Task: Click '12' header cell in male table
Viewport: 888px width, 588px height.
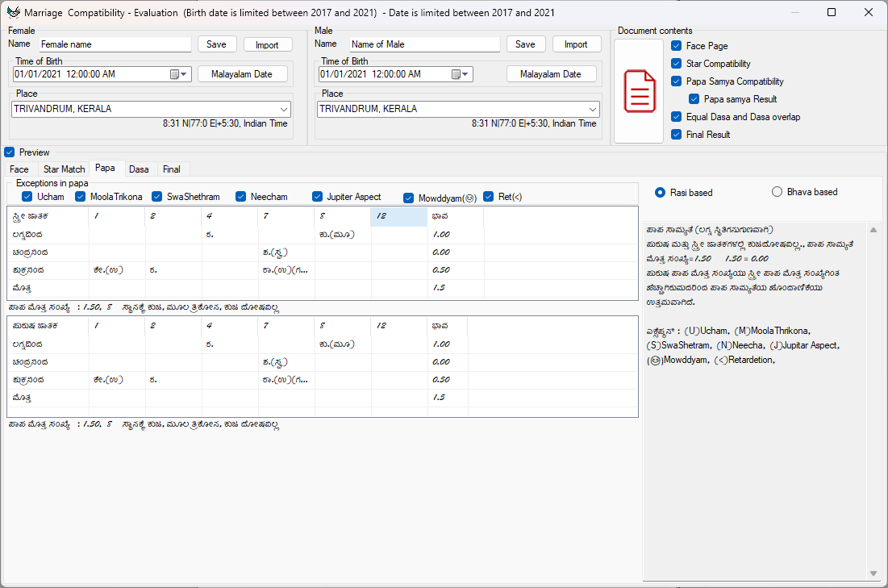Action: pos(398,326)
